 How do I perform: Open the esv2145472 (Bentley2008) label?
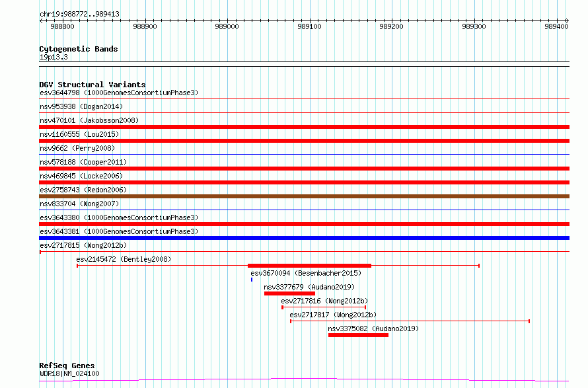pyautogui.click(x=124, y=259)
